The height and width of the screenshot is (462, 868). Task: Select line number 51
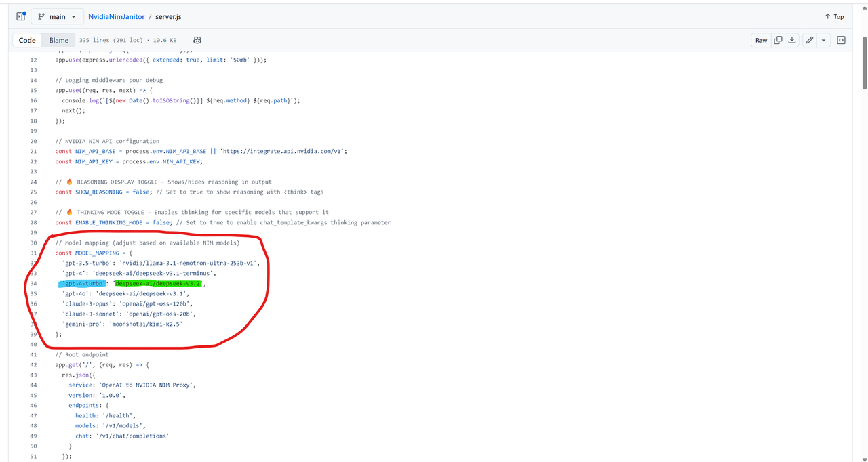pyautogui.click(x=33, y=456)
